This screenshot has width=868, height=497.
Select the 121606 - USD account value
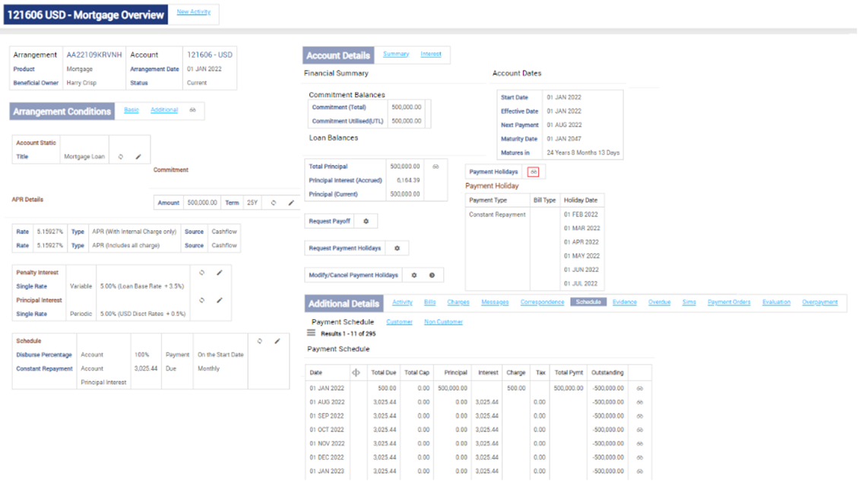click(x=210, y=55)
